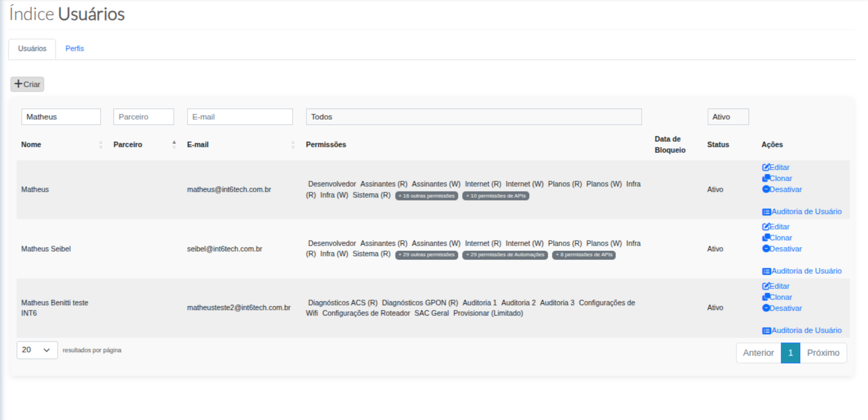This screenshot has height=420, width=868.
Task: Click the Permissões column header
Action: (x=326, y=145)
